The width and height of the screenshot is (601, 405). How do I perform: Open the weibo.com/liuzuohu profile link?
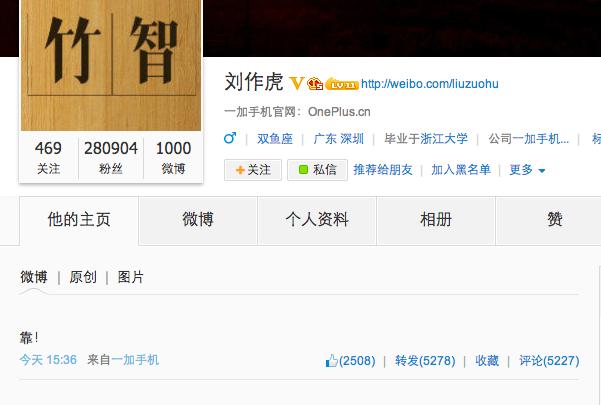pyautogui.click(x=430, y=84)
